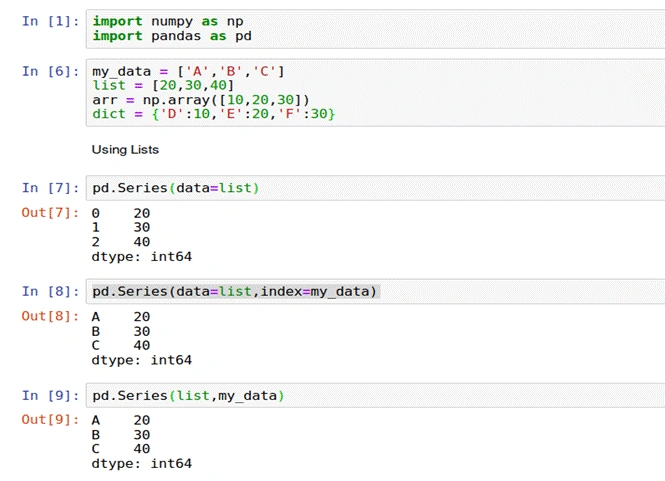Click output row 'A 20' in Out[9]
The image size is (665, 481).
121,420
